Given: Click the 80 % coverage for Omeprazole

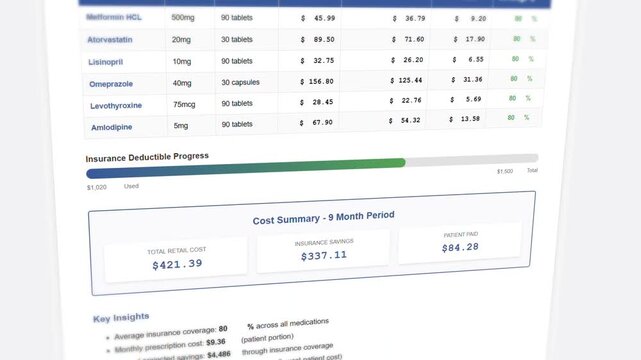Looking at the screenshot, I should 521,78.
